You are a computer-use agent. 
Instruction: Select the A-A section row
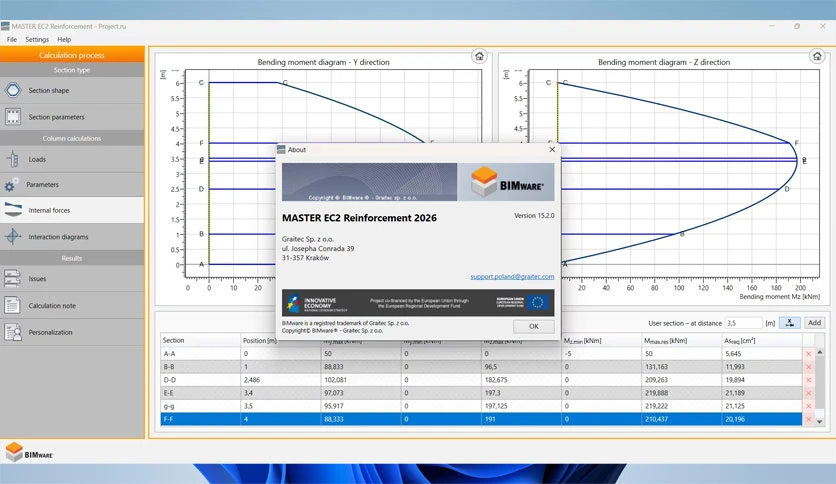(x=481, y=354)
